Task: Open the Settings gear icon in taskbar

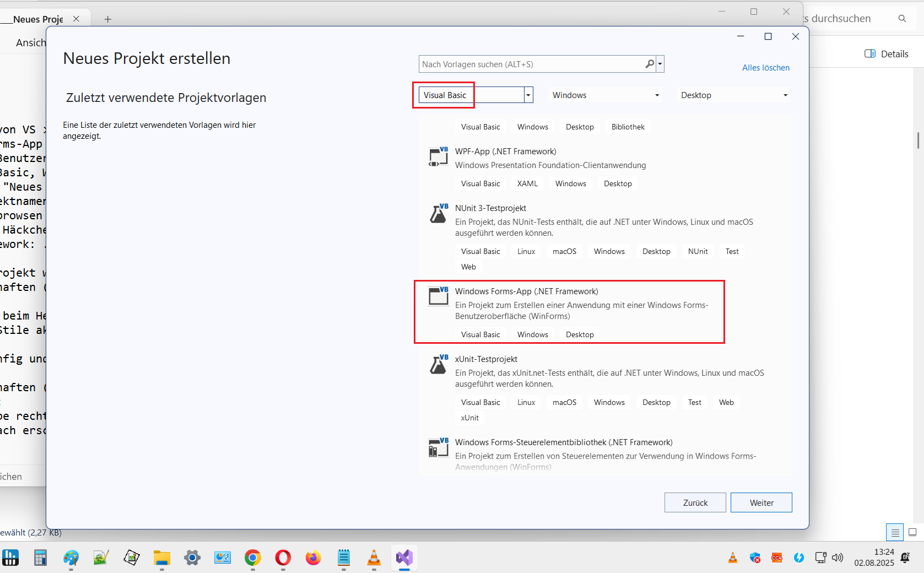Action: (192, 558)
